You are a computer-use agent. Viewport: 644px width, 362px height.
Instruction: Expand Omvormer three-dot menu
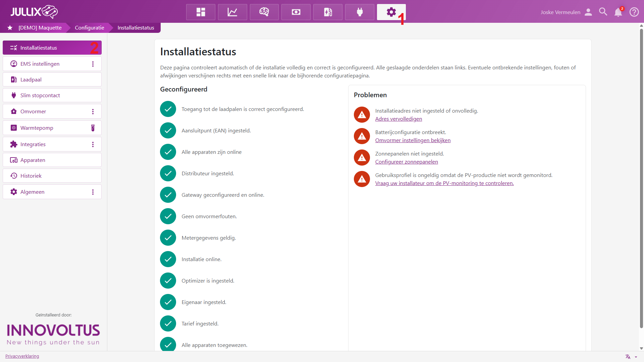[93, 112]
